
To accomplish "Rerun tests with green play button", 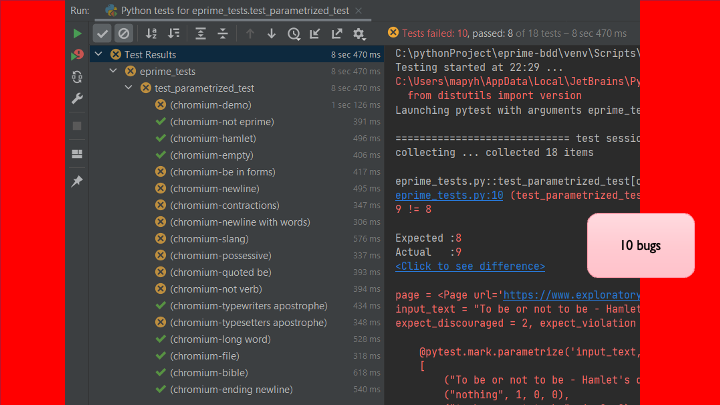I will pyautogui.click(x=77, y=34).
